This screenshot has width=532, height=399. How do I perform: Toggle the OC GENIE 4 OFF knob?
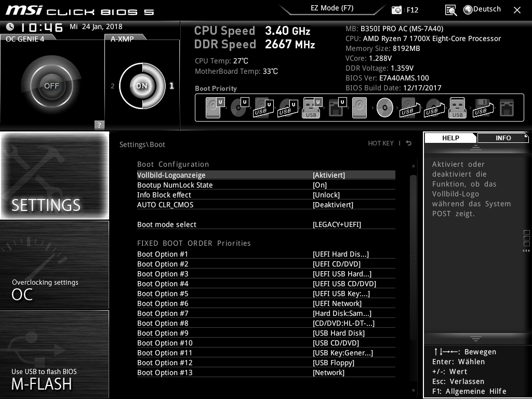coord(51,86)
